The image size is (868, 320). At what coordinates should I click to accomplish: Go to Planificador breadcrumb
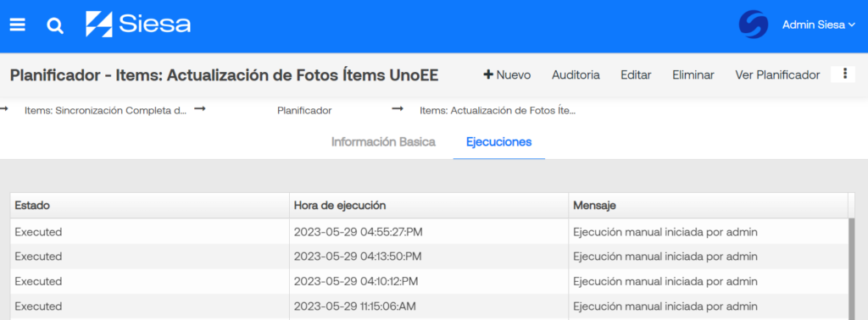coord(304,111)
